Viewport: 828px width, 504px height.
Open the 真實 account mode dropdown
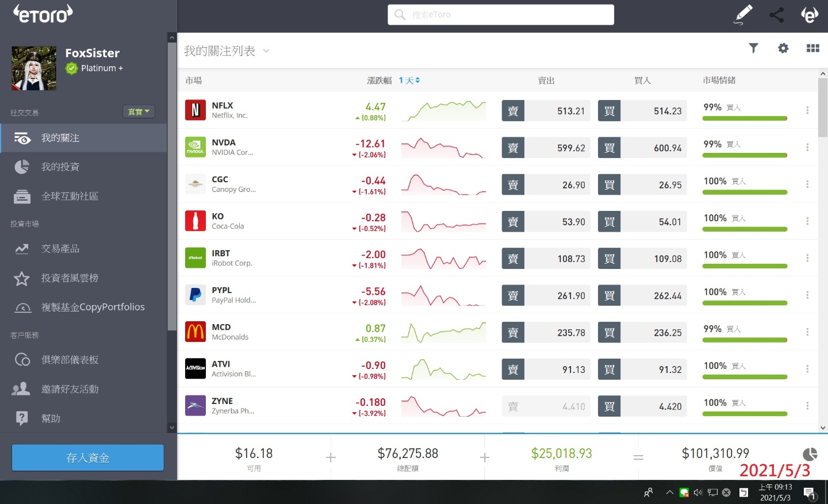pyautogui.click(x=139, y=111)
